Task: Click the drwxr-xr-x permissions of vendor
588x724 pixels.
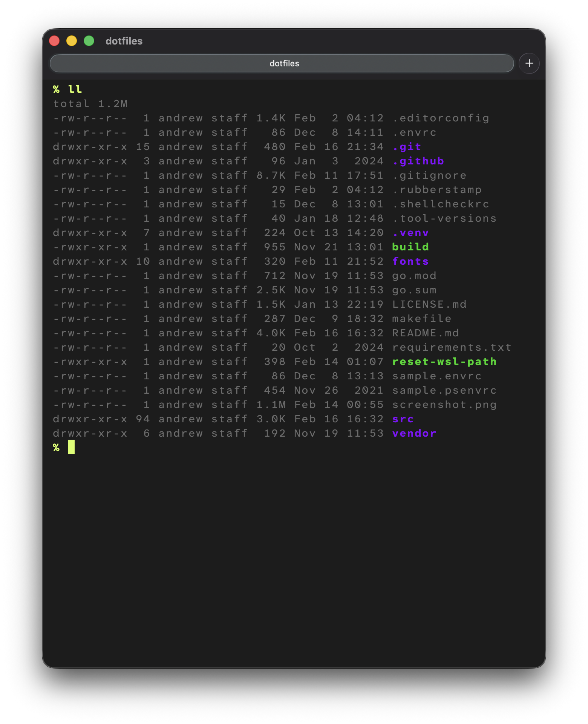Action: (x=90, y=433)
